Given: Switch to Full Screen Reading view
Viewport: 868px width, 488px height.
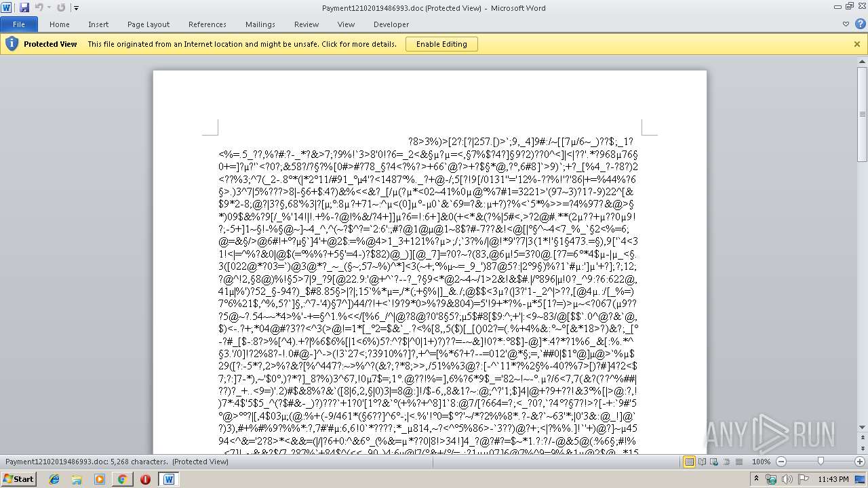Looking at the screenshot, I should click(x=702, y=462).
